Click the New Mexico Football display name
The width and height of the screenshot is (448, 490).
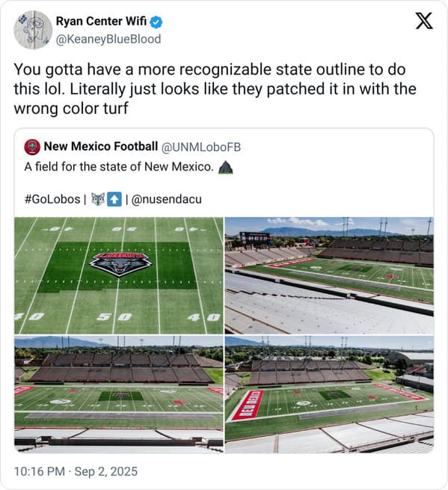[x=101, y=146]
